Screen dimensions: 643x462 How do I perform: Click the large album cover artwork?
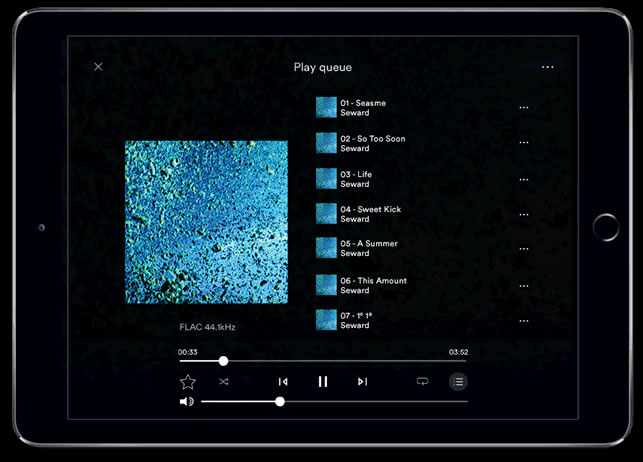206,222
